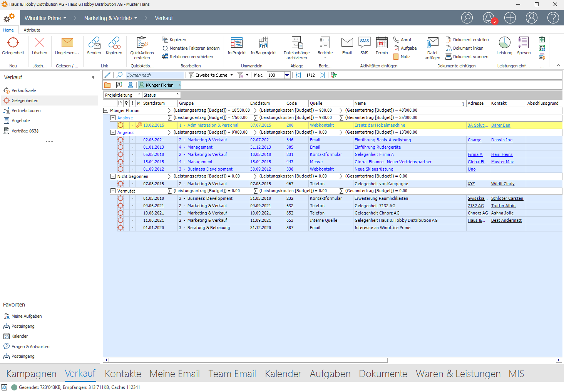Viewport: 564px width, 392px height.
Task: Open notifications bell with badge 5
Action: [x=489, y=18]
